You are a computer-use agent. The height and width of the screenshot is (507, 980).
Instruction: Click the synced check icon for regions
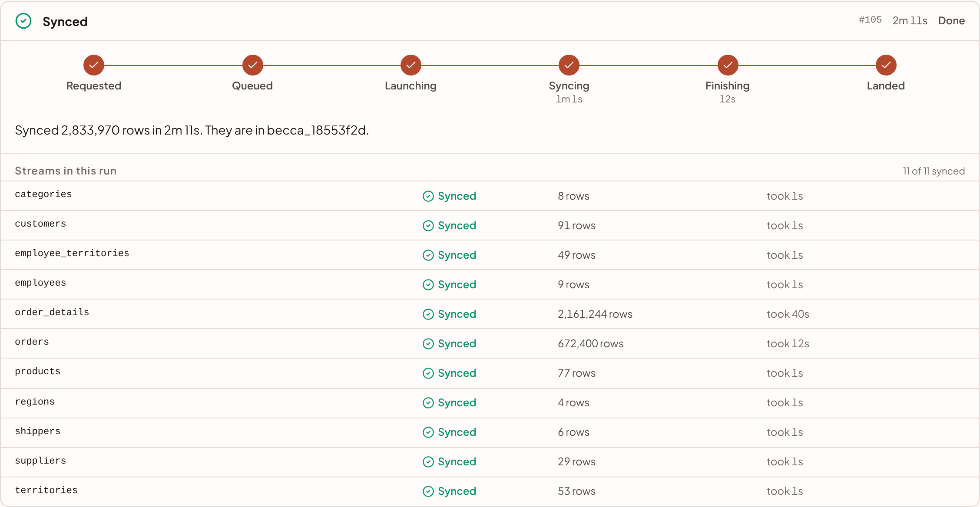pyautogui.click(x=428, y=403)
